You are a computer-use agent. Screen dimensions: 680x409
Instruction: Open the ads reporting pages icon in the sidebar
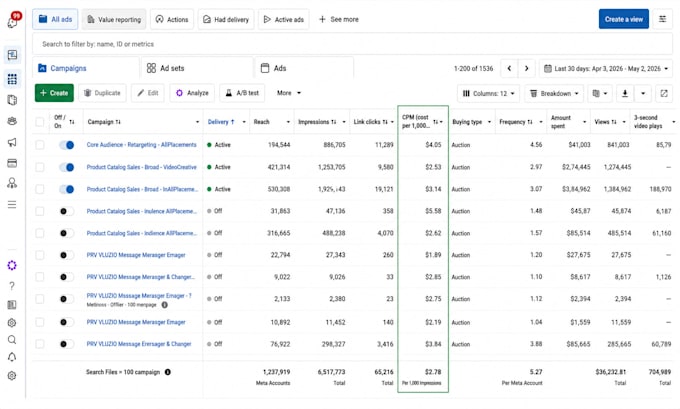tap(12, 100)
